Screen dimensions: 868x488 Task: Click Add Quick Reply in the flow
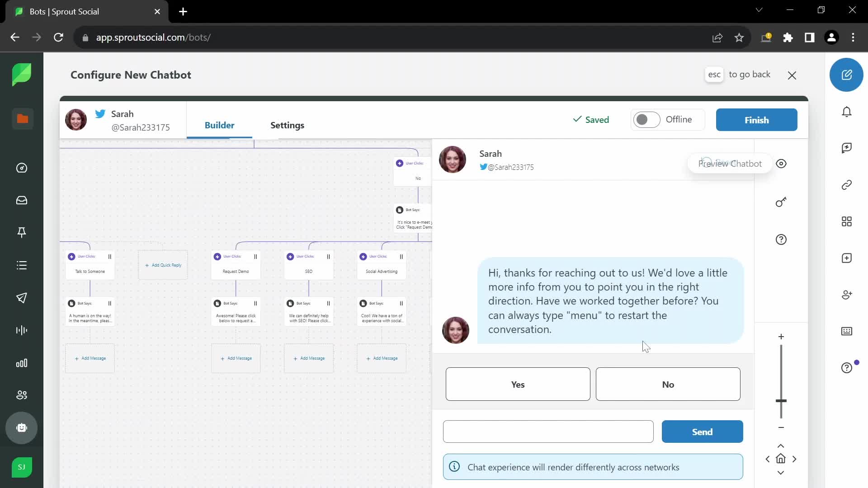(163, 265)
